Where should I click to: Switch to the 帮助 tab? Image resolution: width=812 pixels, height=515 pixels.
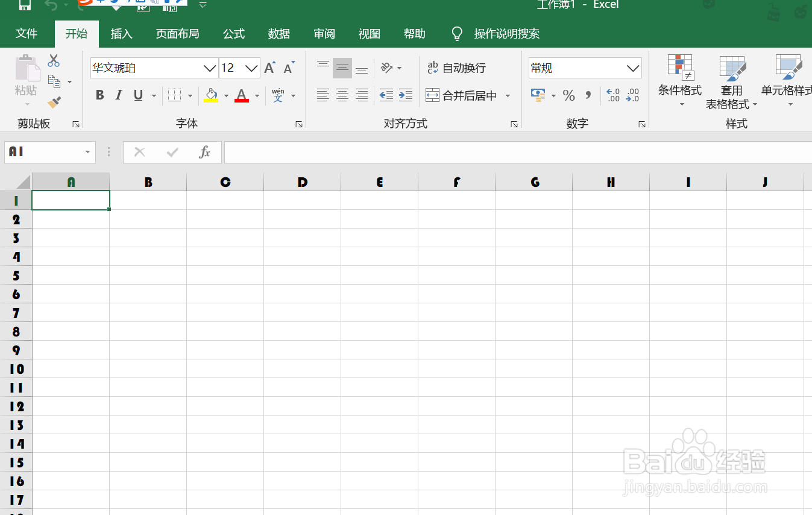pyautogui.click(x=415, y=34)
